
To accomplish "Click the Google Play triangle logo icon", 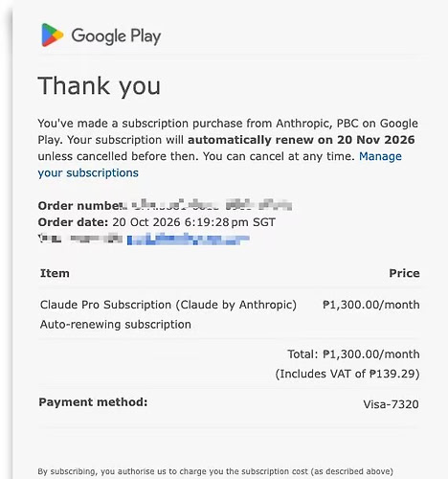I will click(53, 35).
